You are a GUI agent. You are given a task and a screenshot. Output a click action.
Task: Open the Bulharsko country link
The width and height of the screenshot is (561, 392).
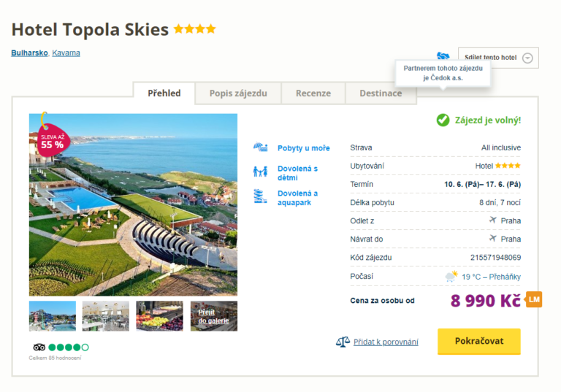[29, 53]
